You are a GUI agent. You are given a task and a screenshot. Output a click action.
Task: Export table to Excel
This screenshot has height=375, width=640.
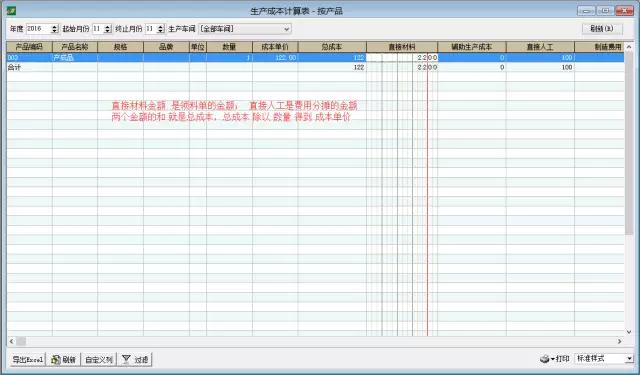click(x=28, y=359)
